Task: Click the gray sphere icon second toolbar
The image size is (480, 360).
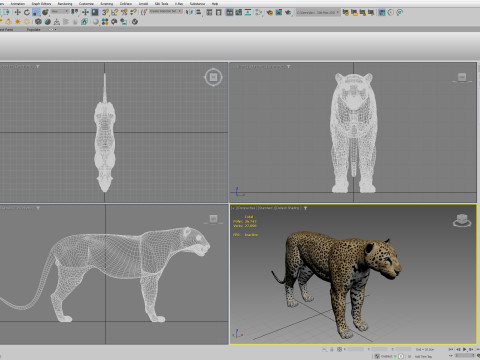Action: point(96,22)
